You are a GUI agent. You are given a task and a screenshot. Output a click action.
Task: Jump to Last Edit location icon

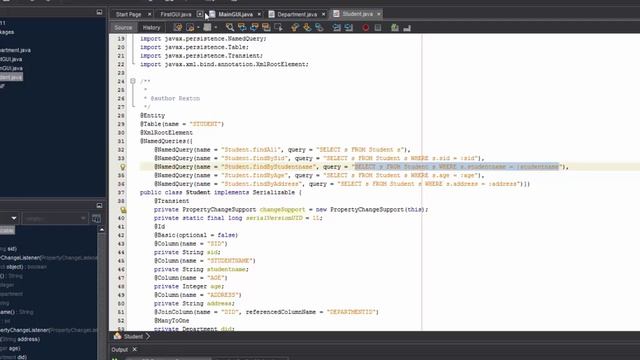click(x=178, y=27)
